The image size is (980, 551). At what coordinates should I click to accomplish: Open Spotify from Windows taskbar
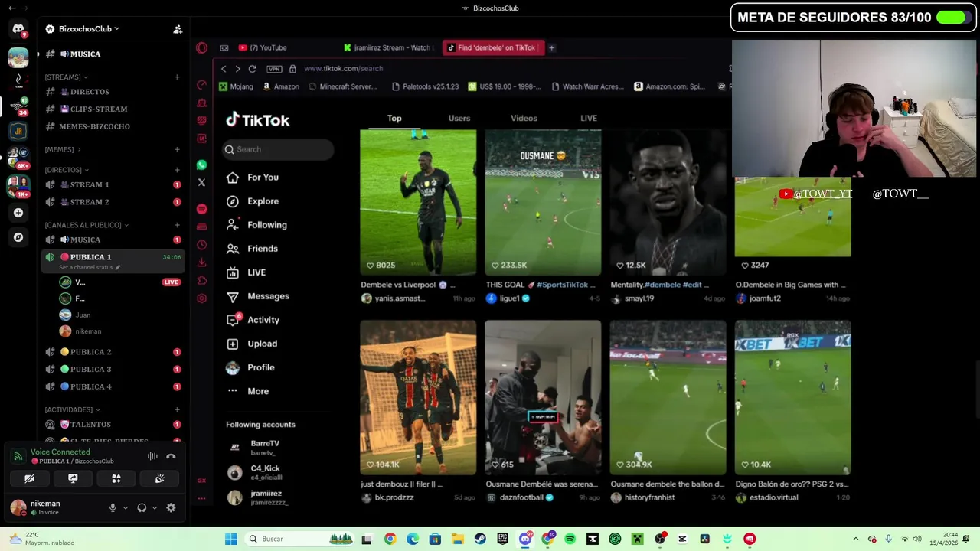click(570, 539)
